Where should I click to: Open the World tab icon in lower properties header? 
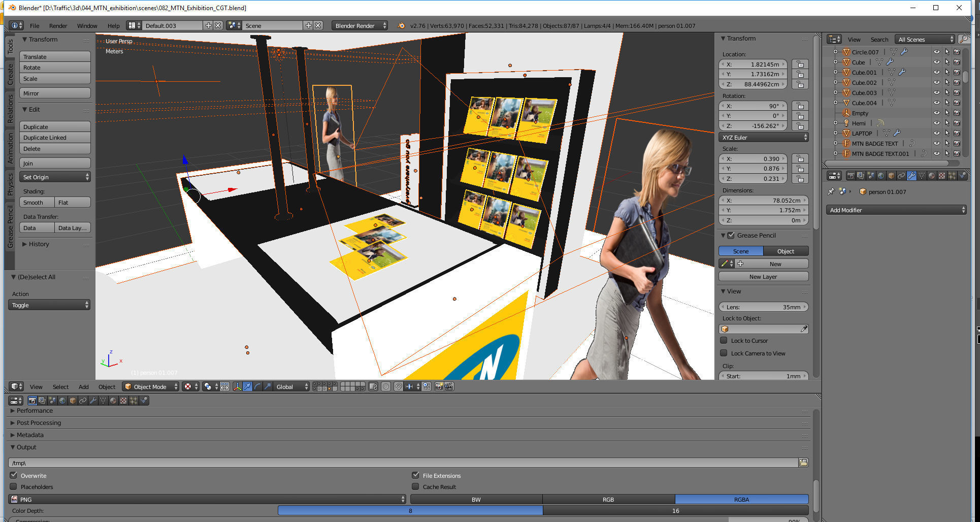pos(62,401)
